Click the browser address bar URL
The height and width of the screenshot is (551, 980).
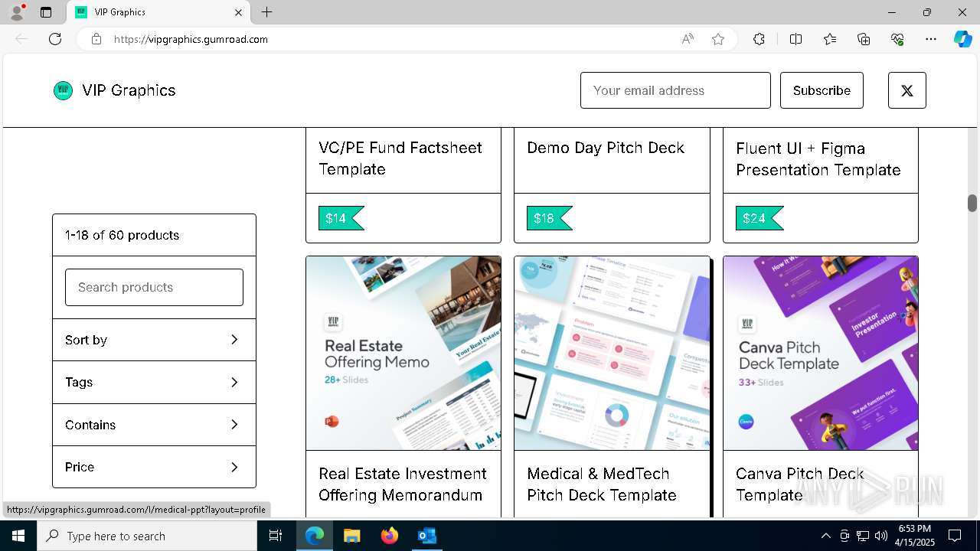pyautogui.click(x=191, y=39)
